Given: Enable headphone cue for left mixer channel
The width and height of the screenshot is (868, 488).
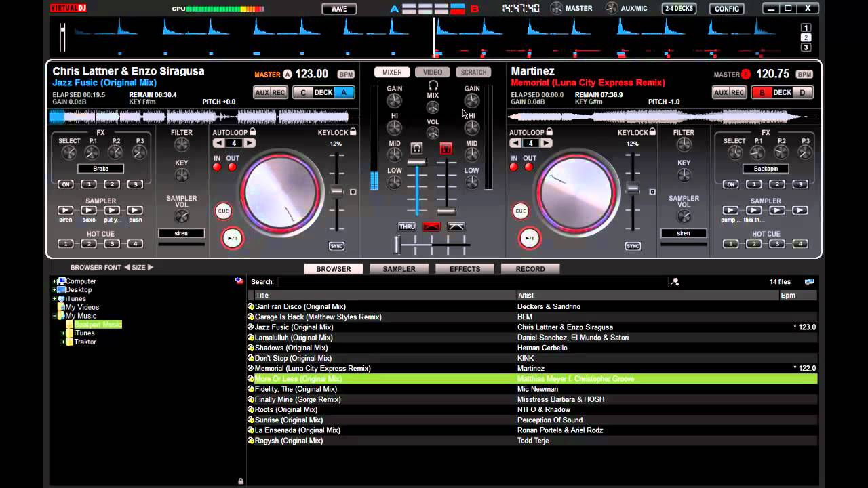Looking at the screenshot, I should pyautogui.click(x=417, y=148).
